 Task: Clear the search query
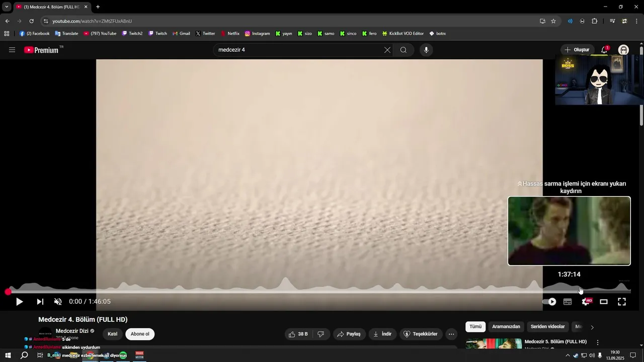click(x=387, y=50)
